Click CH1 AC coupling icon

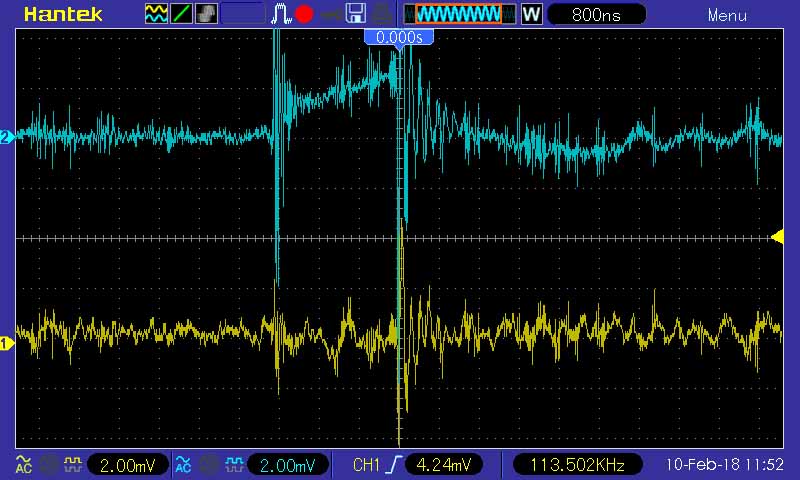(x=23, y=464)
